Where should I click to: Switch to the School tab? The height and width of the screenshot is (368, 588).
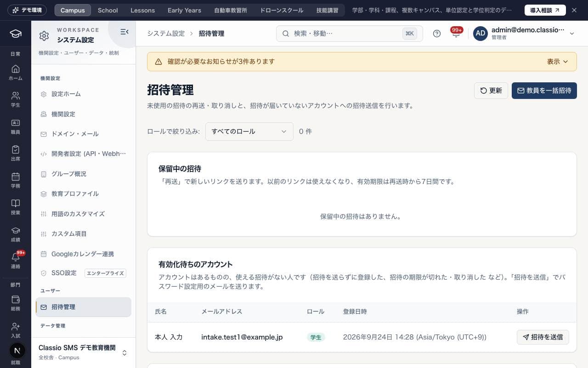coord(108,10)
